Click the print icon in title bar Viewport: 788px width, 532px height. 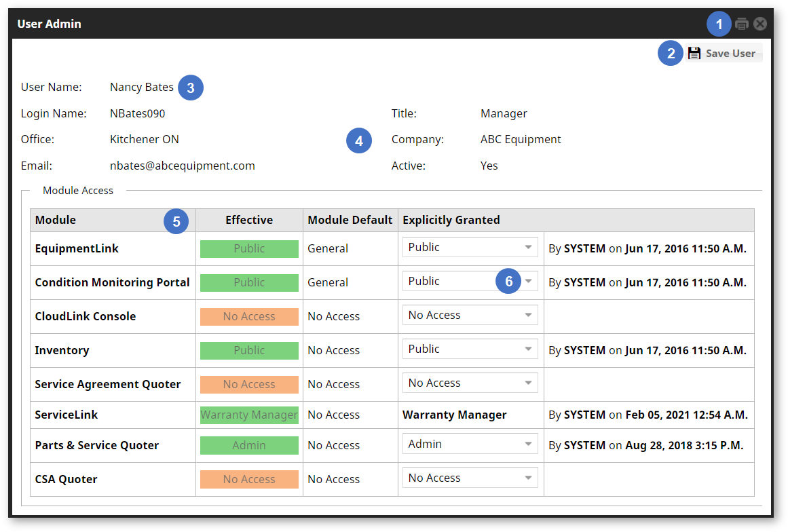pos(741,24)
